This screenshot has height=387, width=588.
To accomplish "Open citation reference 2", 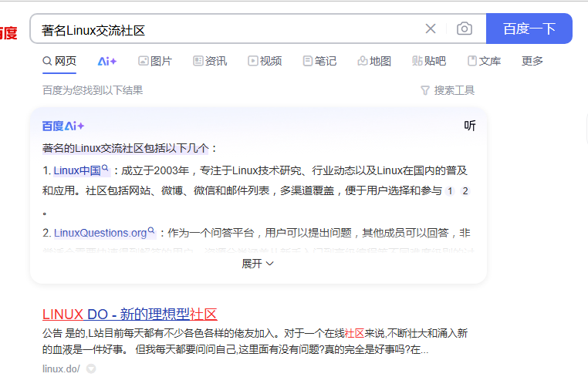I will click(x=465, y=191).
